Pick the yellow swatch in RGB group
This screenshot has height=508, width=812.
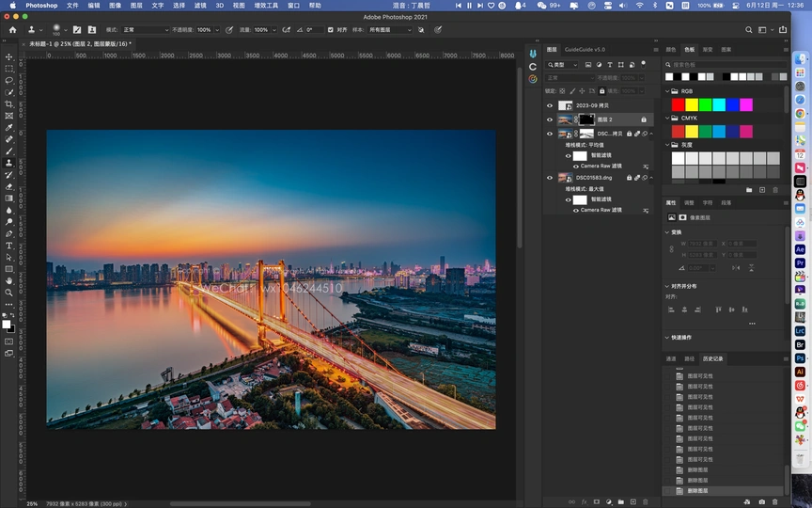pos(692,104)
